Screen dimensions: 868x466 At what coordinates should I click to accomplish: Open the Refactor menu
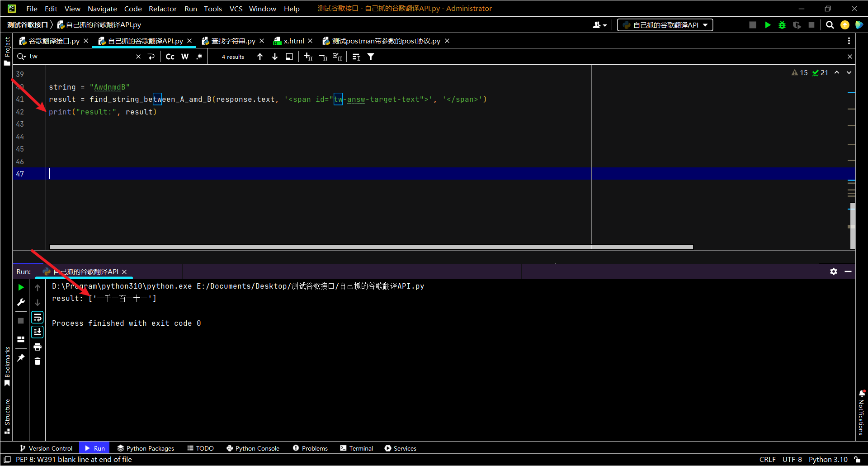(162, 9)
